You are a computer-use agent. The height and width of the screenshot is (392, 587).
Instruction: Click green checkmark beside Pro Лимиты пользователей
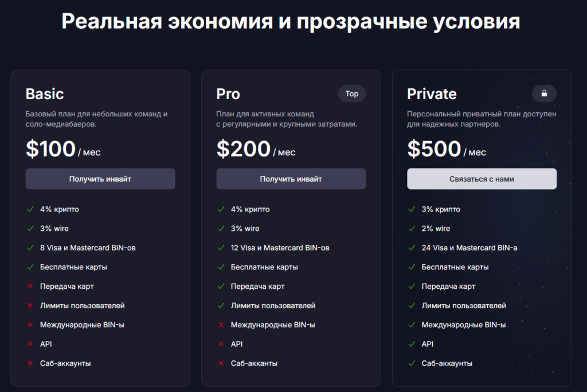point(221,305)
